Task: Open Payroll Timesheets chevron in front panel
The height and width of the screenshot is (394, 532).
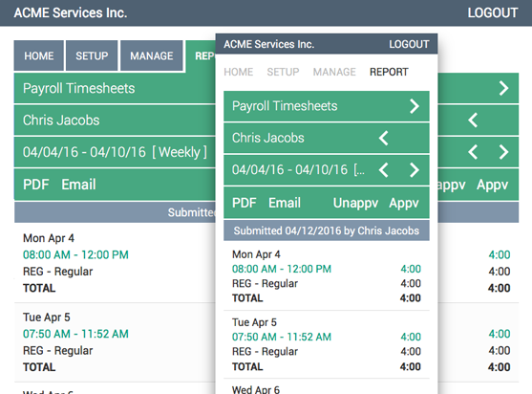Action: coord(415,106)
